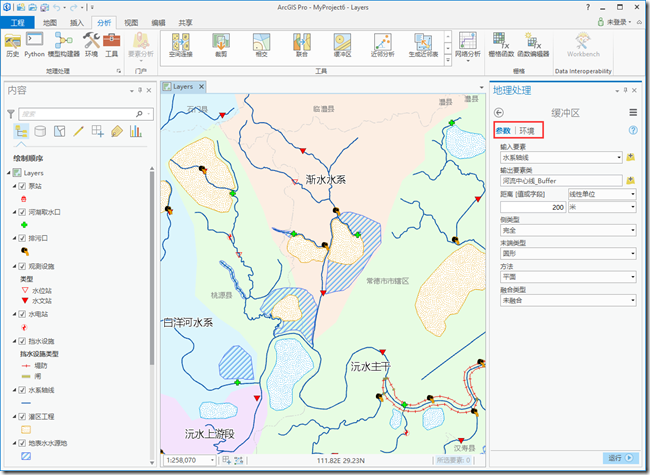Click the filter icon in contents pane
The width and height of the screenshot is (650, 475).
pyautogui.click(x=11, y=114)
